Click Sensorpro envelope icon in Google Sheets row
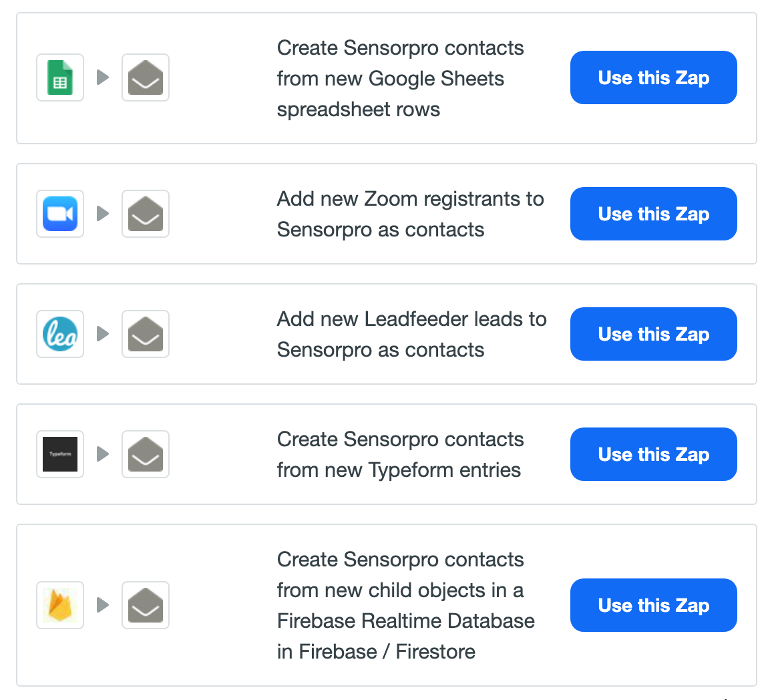Image resolution: width=776 pixels, height=700 pixels. click(x=146, y=77)
